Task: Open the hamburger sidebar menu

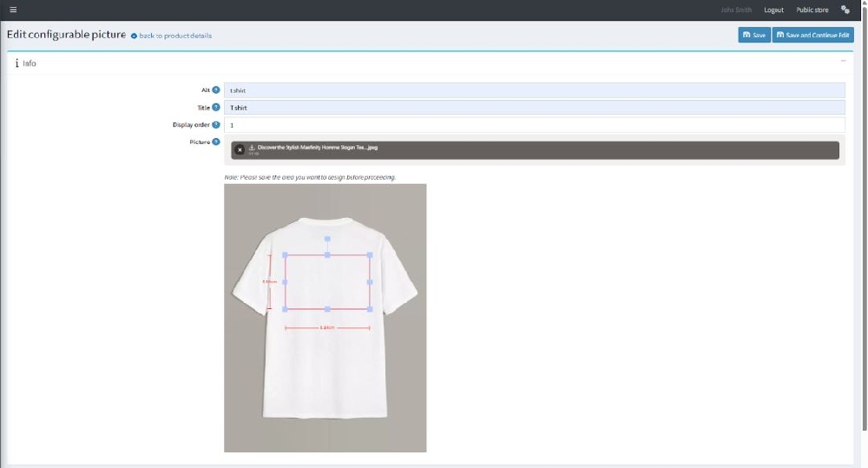Action: [x=13, y=10]
